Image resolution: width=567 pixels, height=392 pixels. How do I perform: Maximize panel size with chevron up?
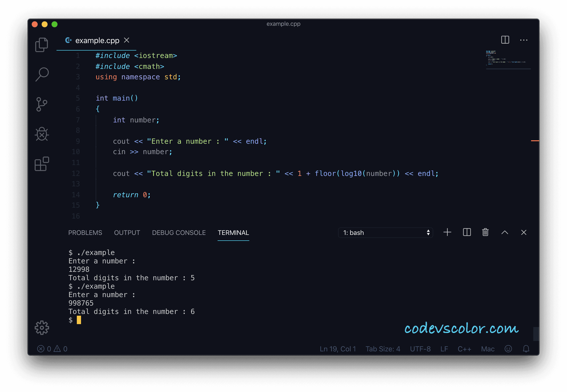click(505, 232)
